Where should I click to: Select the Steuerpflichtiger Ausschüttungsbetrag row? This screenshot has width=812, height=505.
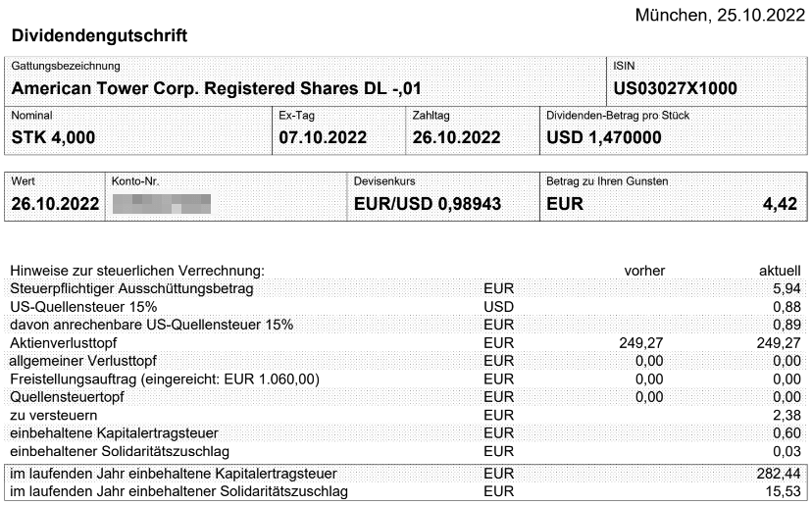click(405, 288)
